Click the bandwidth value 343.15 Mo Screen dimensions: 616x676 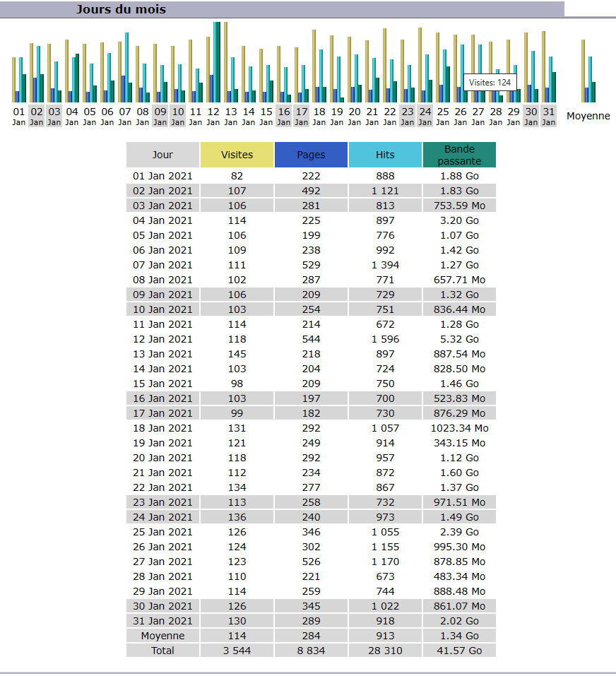click(x=459, y=443)
